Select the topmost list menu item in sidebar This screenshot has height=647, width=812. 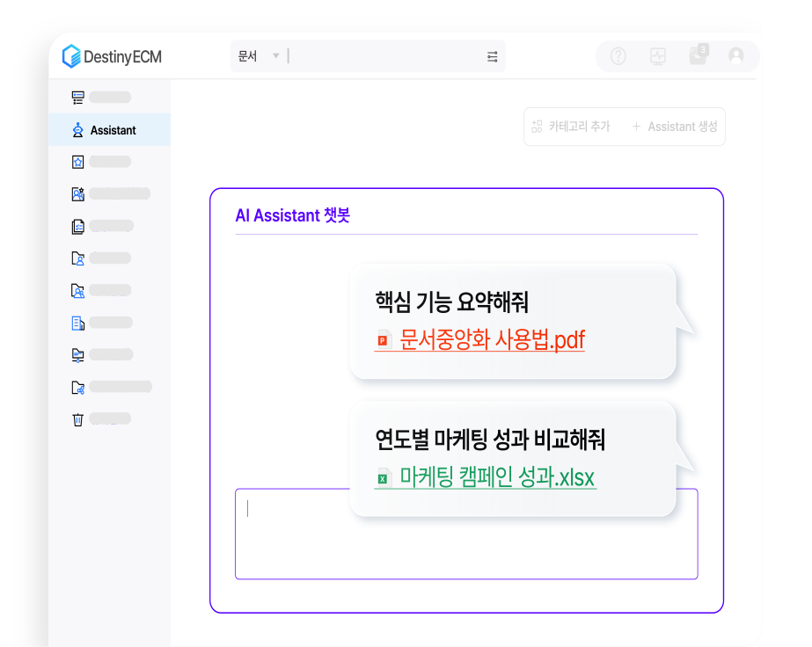(77, 95)
